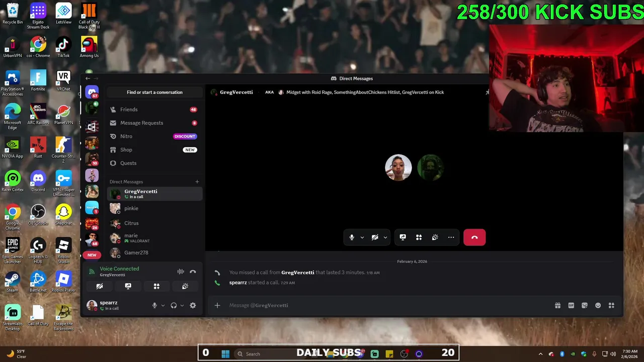Click Find or start a conversation box
The width and height of the screenshot is (644, 362).
click(x=154, y=92)
